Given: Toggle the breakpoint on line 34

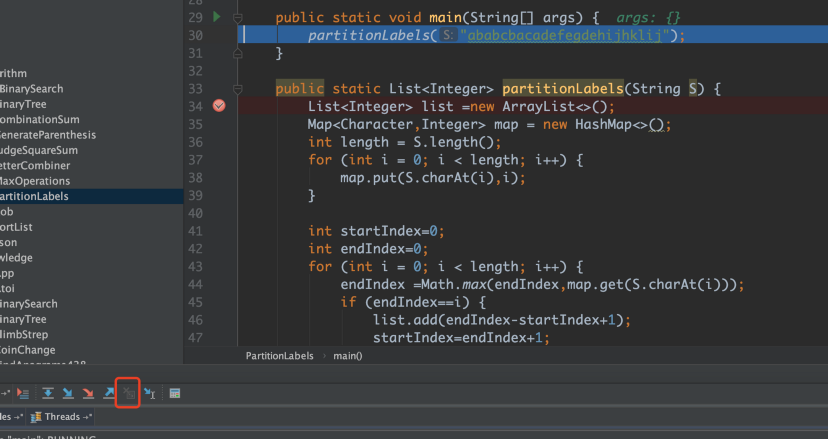Looking at the screenshot, I should pos(219,106).
